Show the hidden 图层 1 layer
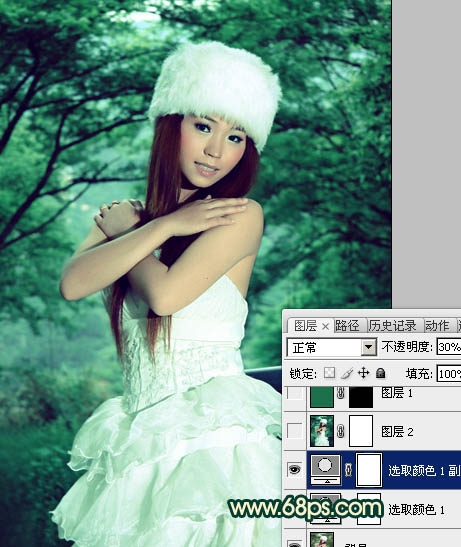 (x=295, y=394)
